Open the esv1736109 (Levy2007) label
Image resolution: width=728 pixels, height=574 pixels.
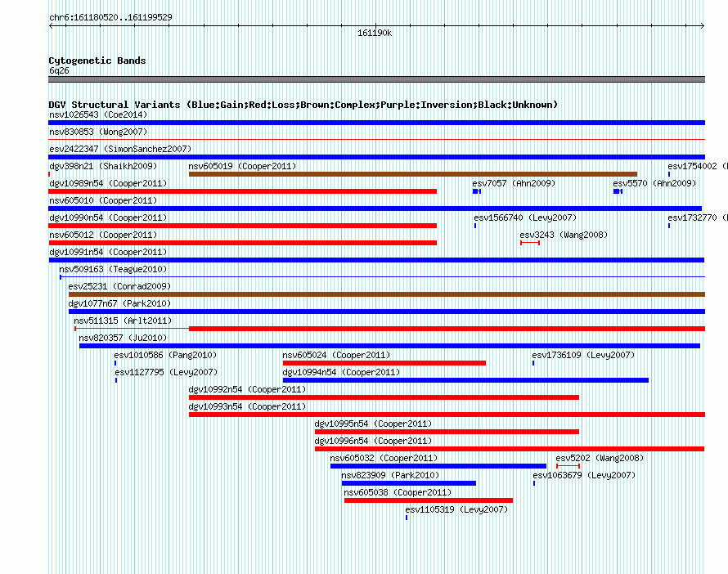coord(583,355)
